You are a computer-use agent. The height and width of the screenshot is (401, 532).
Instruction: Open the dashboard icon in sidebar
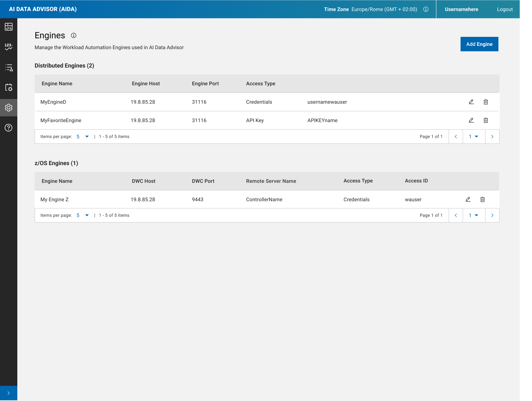click(9, 27)
